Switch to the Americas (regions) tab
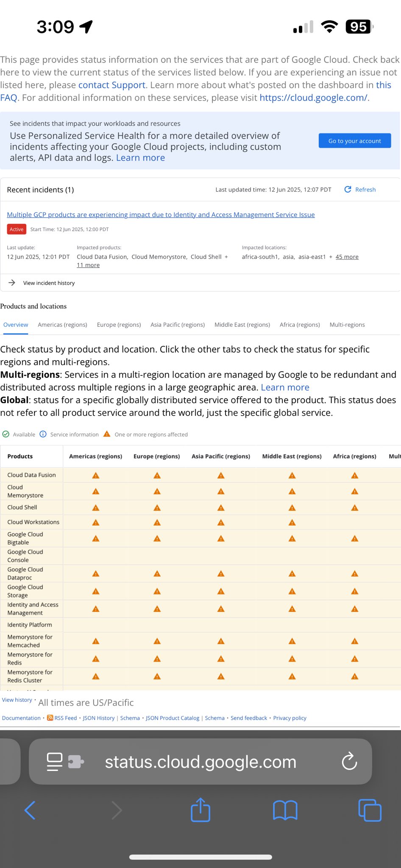 pyautogui.click(x=62, y=325)
